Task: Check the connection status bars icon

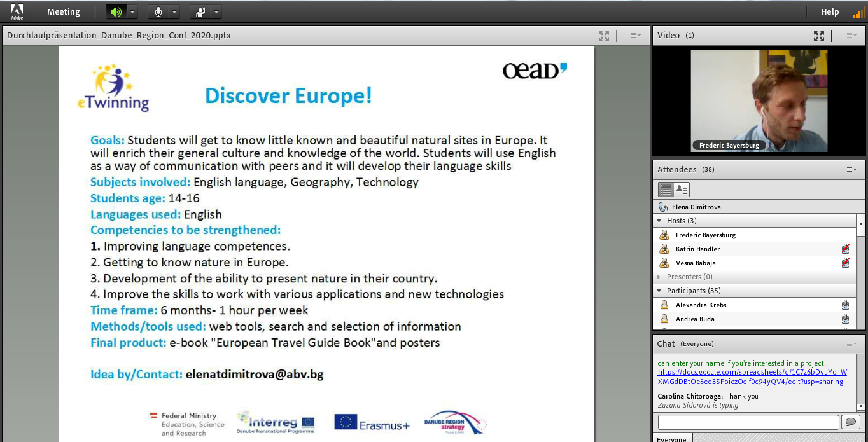Action: tap(859, 12)
